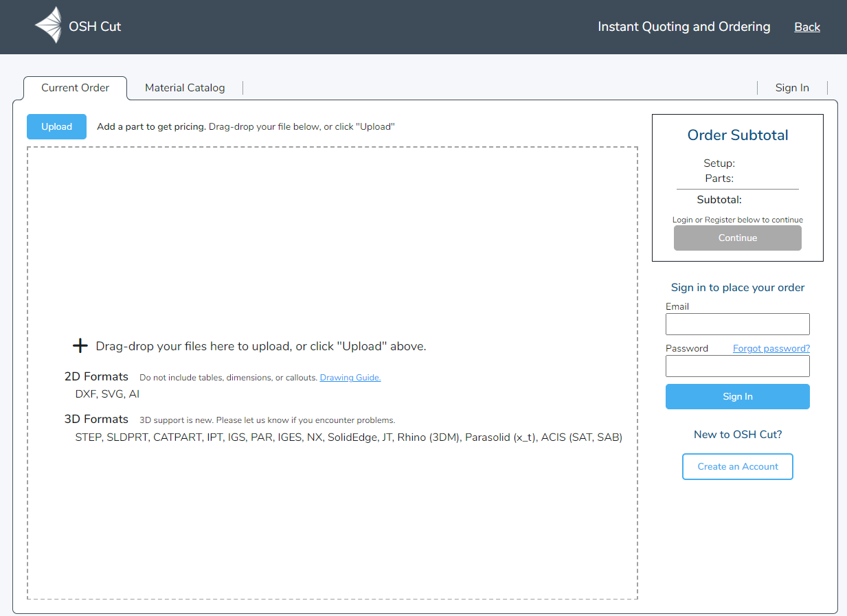
Task: Open the Drawing Guide link
Action: (x=350, y=378)
